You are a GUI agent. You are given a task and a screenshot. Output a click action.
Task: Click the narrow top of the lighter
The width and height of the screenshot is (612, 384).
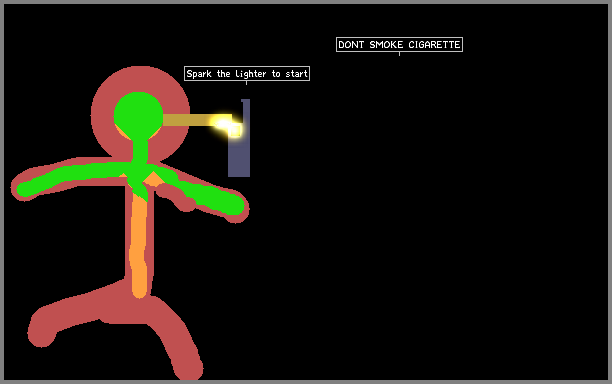(246, 110)
